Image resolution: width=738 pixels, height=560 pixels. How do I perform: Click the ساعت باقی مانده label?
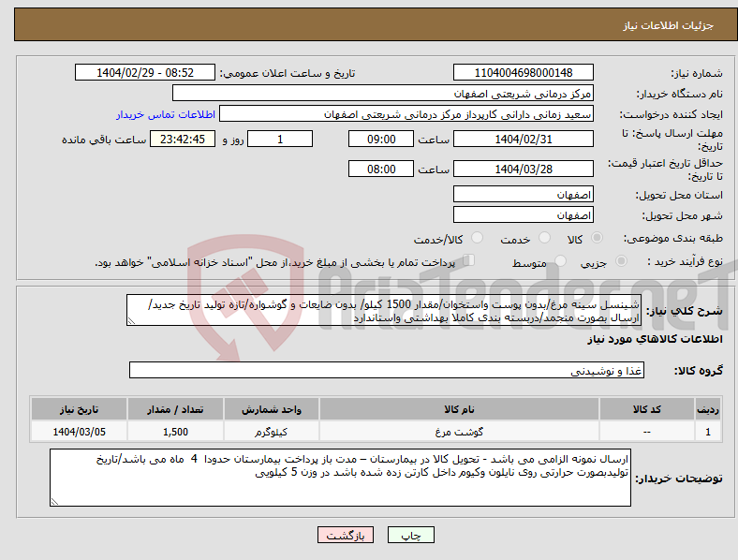[x=104, y=140]
